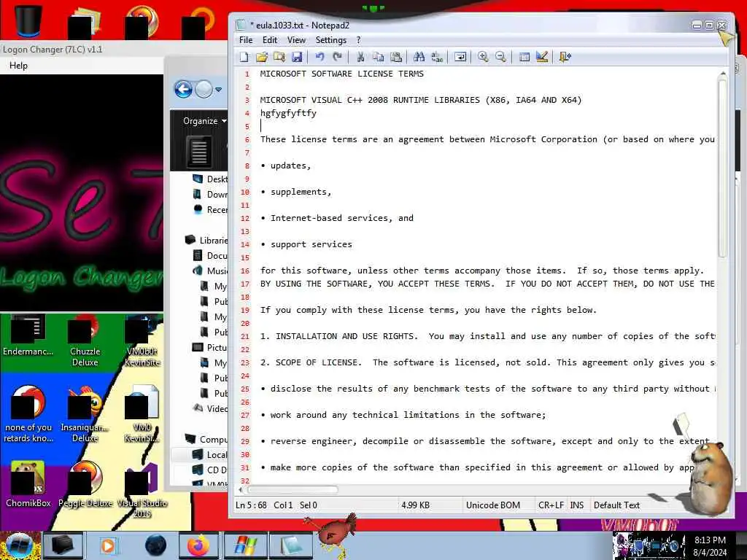Paste from clipboard toolbar icon
Screen dimensions: 747x560
click(396, 57)
